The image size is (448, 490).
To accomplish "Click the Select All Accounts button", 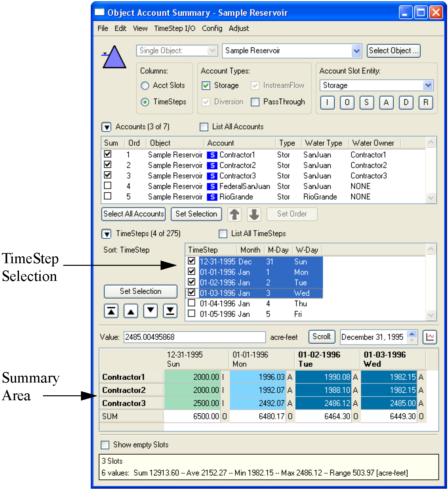I will 133,214.
